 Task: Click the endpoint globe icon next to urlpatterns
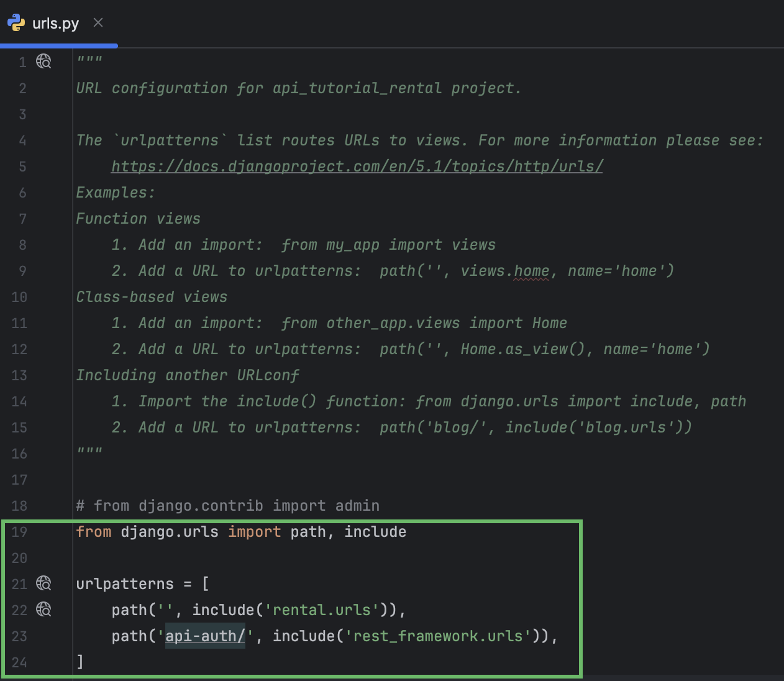tap(43, 583)
